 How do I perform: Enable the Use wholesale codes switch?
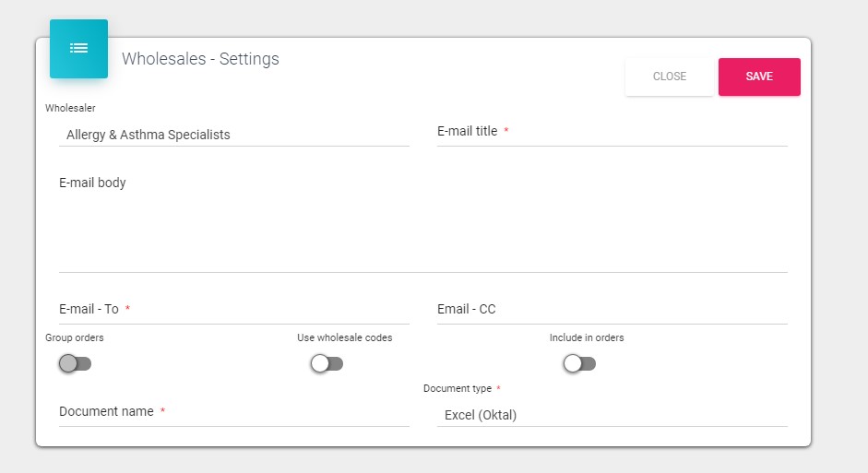click(x=327, y=363)
